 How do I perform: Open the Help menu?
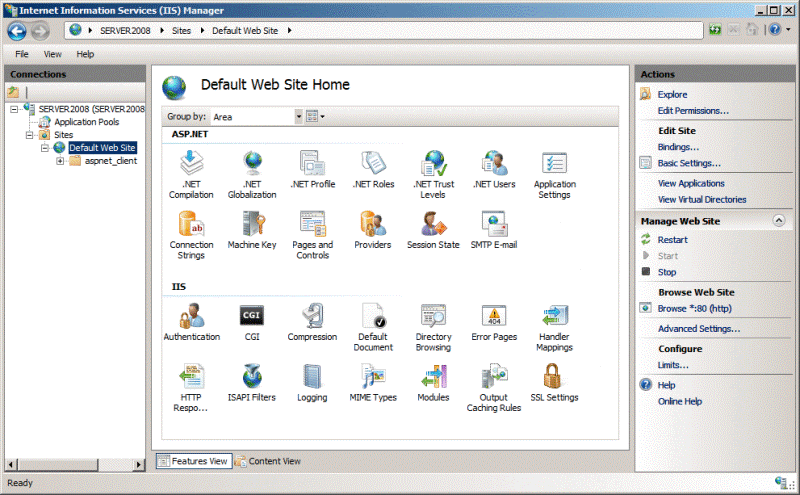pyautogui.click(x=85, y=54)
